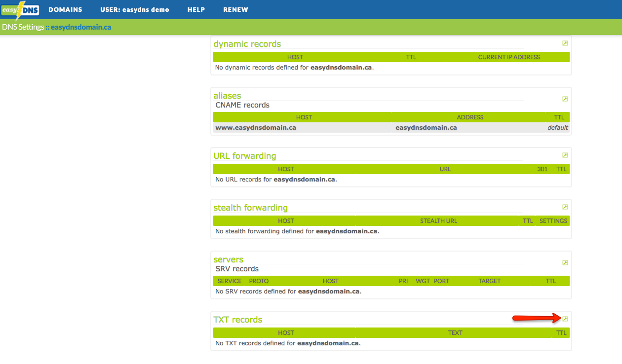
Task: Select the dynamic records heading
Action: pos(247,44)
